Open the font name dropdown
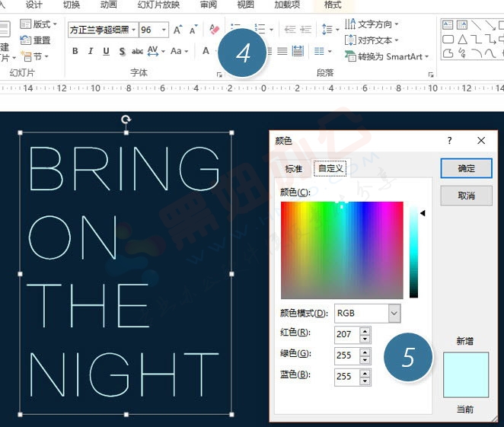This screenshot has width=504, height=427. (x=134, y=30)
